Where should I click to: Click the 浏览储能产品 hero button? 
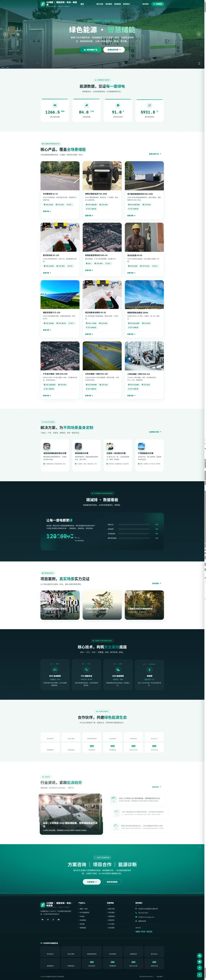point(91,49)
